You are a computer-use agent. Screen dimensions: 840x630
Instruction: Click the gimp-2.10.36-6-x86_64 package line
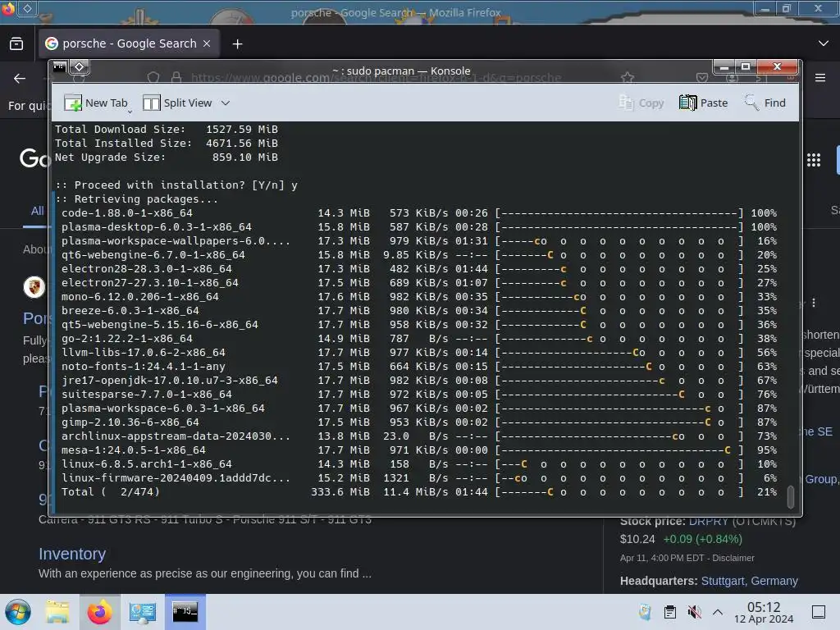(419, 422)
